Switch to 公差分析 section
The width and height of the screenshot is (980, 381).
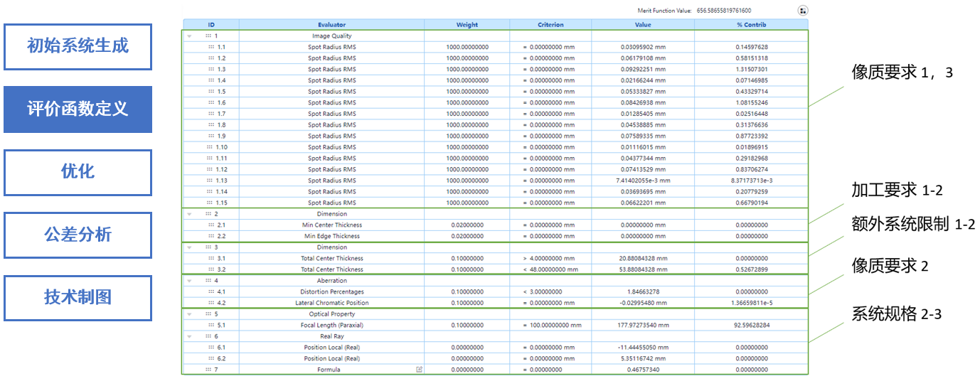pos(78,235)
